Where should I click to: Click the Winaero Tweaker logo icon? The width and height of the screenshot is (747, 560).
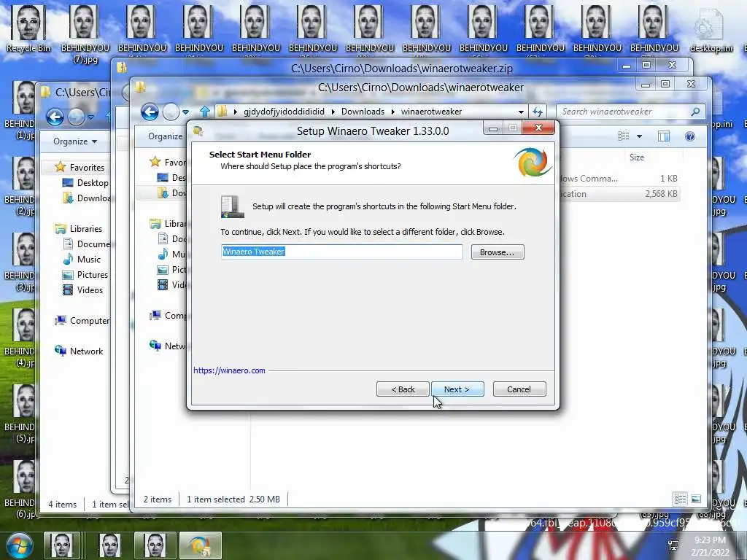click(x=533, y=162)
